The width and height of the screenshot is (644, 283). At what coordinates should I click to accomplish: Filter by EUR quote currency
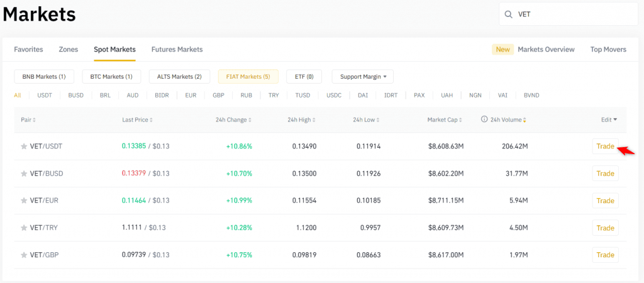tap(191, 96)
